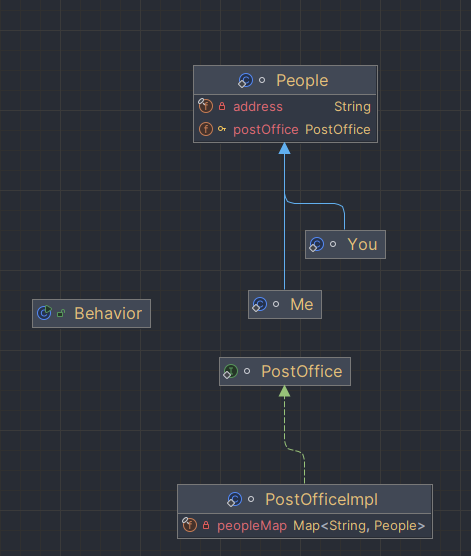Image resolution: width=471 pixels, height=556 pixels.
Task: Select the postOffice field row
Action: 285,129
